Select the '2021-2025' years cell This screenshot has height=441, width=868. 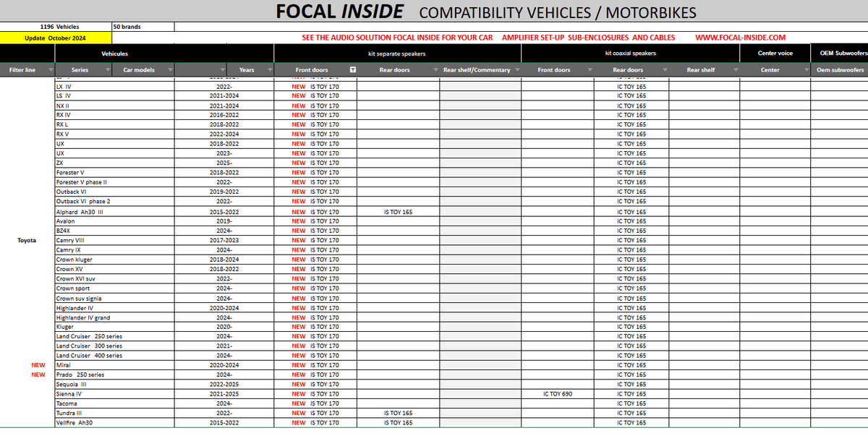(224, 394)
